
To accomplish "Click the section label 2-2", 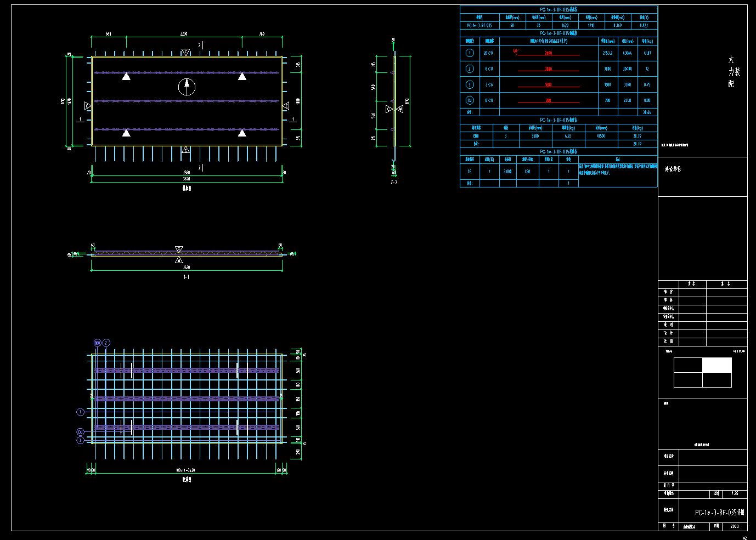I will [x=394, y=182].
